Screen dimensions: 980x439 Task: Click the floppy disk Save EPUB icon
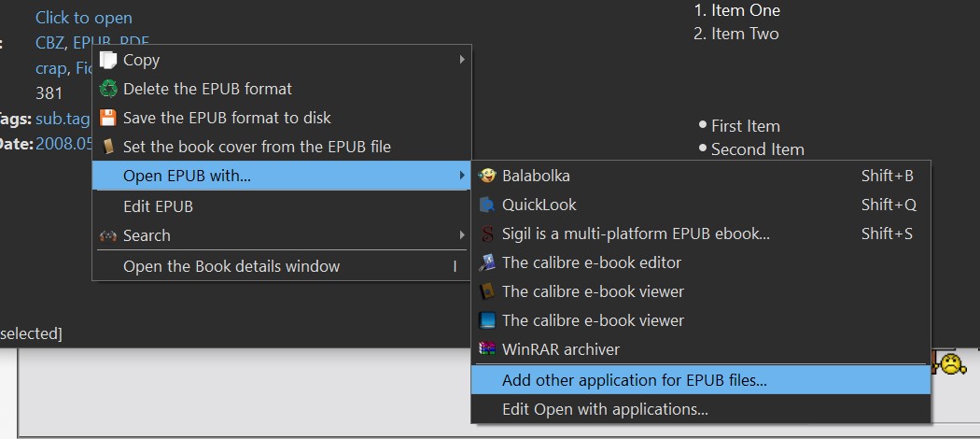click(109, 118)
